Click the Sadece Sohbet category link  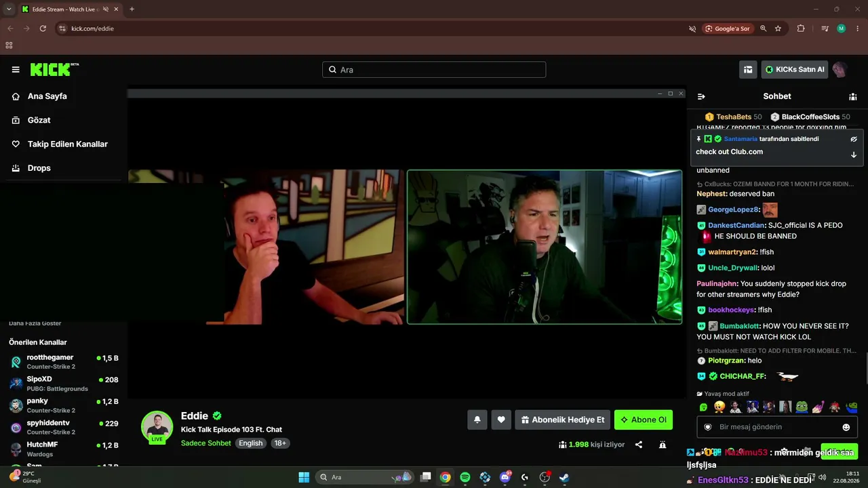pyautogui.click(x=206, y=443)
